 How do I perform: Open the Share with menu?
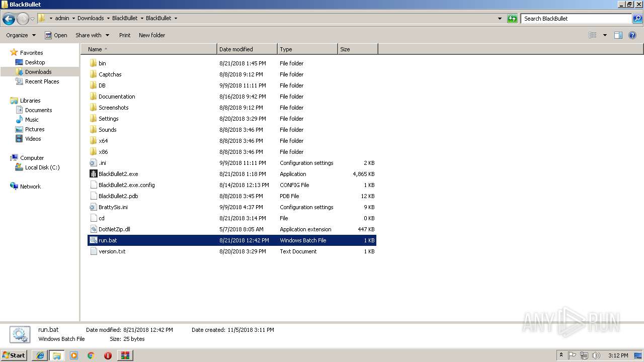[x=92, y=35]
